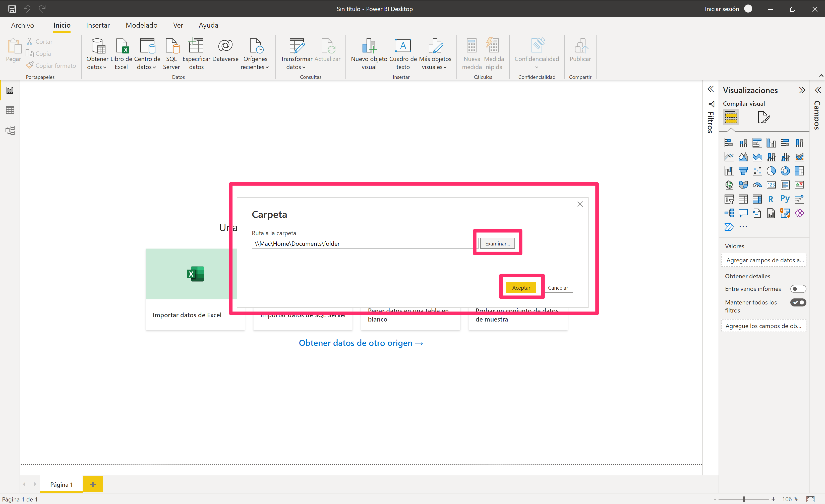Select the card (123) visual icon

[771, 185]
